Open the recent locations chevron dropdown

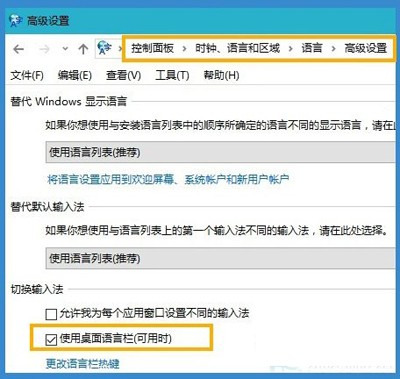pyautogui.click(x=65, y=49)
